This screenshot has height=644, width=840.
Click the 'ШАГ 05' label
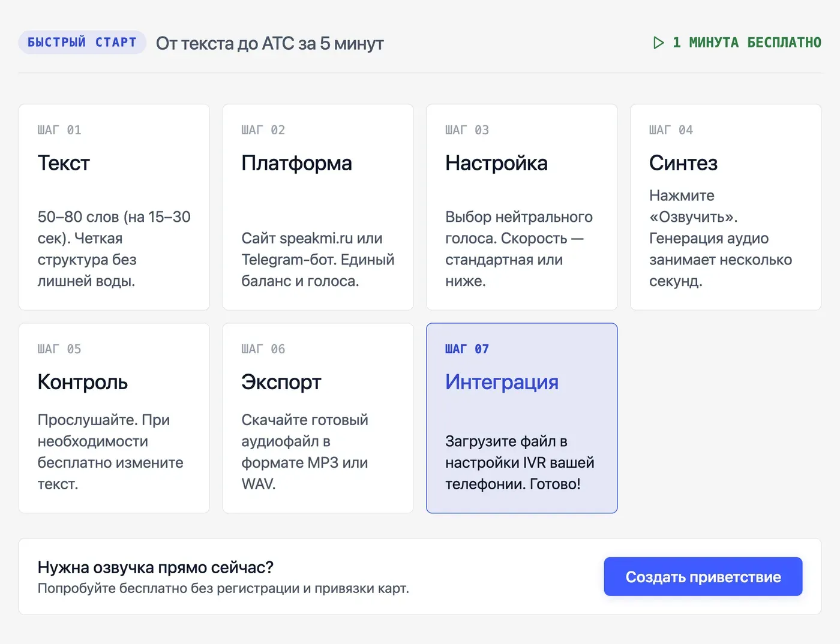(x=59, y=349)
